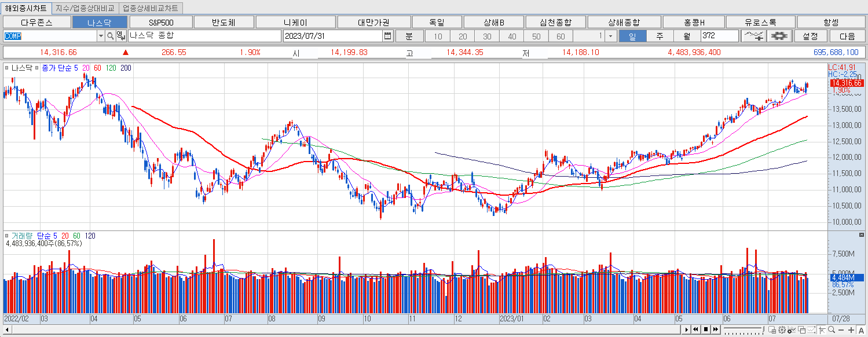Screen dimensions: 868x337
Task: Open the chart settings gear icon next to 다음
Action: (x=778, y=35)
